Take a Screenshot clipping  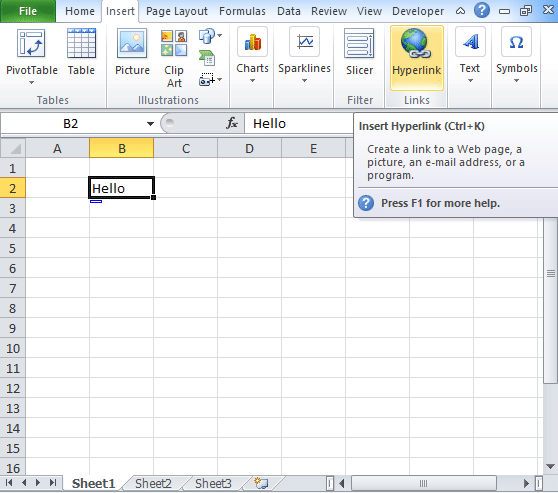click(206, 80)
